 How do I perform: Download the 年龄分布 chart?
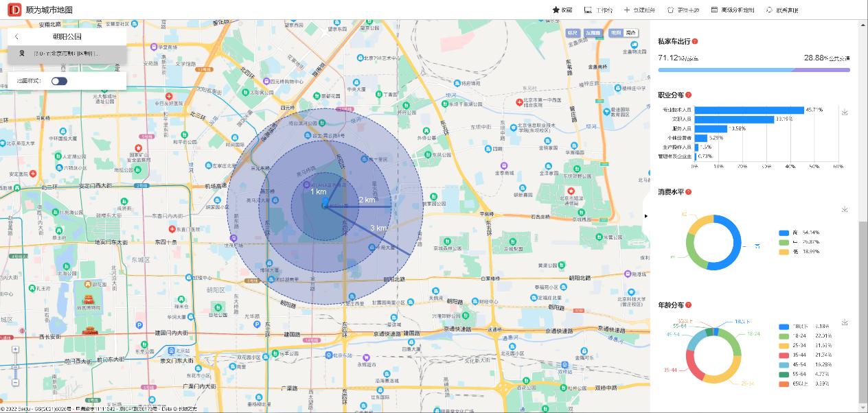(x=845, y=322)
